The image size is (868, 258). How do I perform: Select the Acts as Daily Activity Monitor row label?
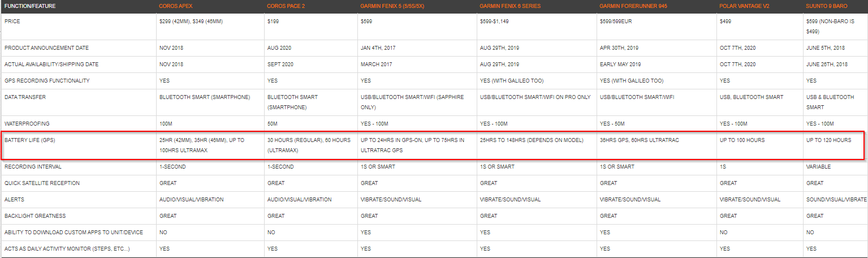click(67, 249)
